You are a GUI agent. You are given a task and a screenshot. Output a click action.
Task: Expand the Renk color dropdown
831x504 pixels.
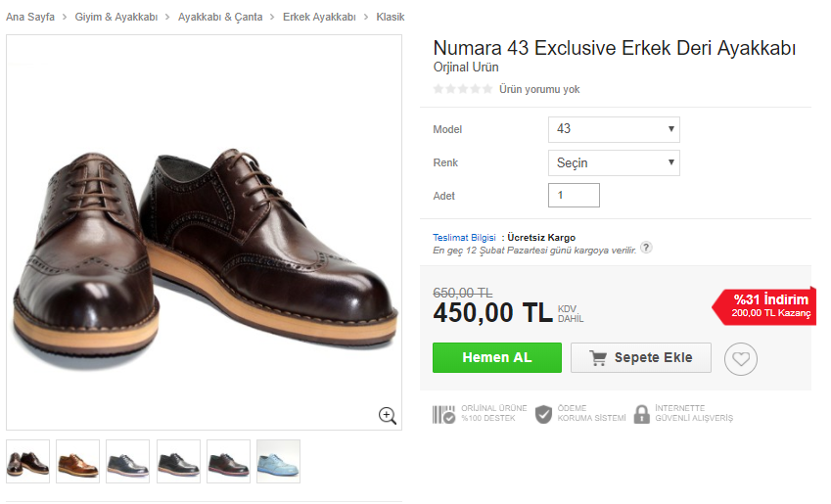coord(614,162)
